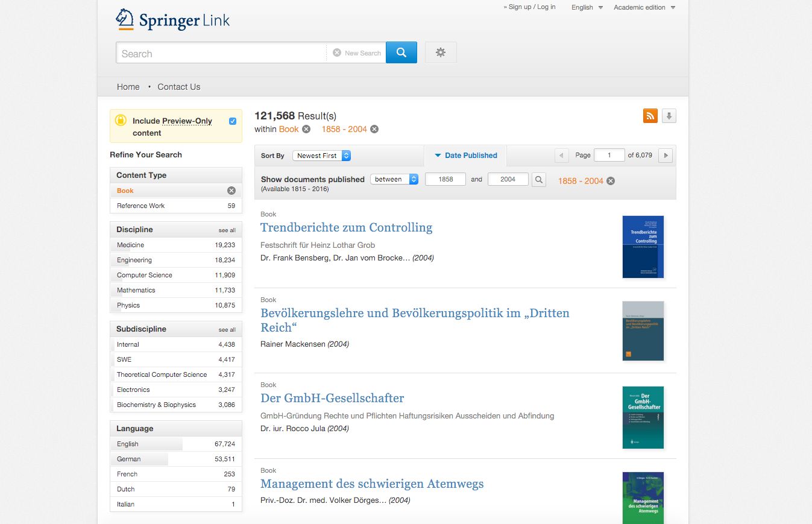Filter by Medicine discipline
The height and width of the screenshot is (524, 812).
click(176, 245)
